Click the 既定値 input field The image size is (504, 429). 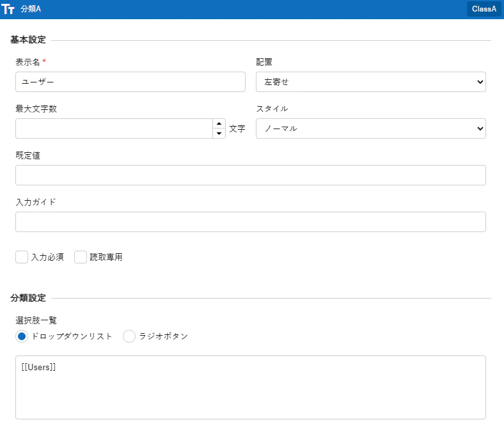tap(251, 175)
